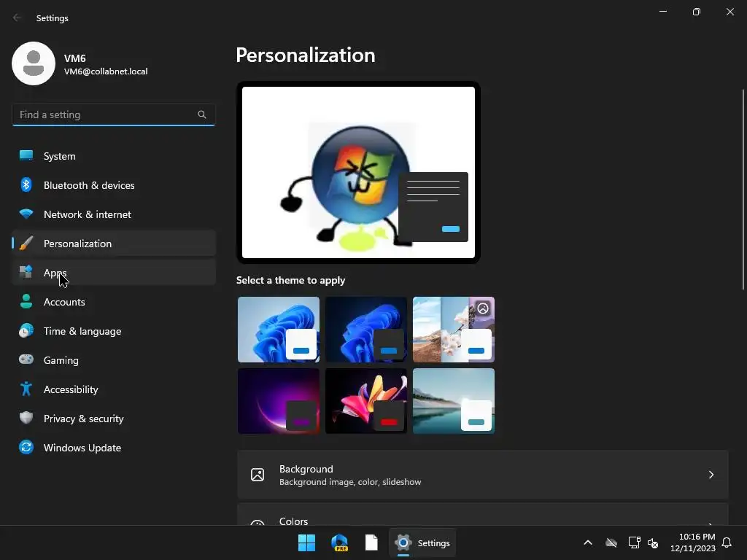
Task: Click the Time & language clock icon
Action: coord(26,330)
